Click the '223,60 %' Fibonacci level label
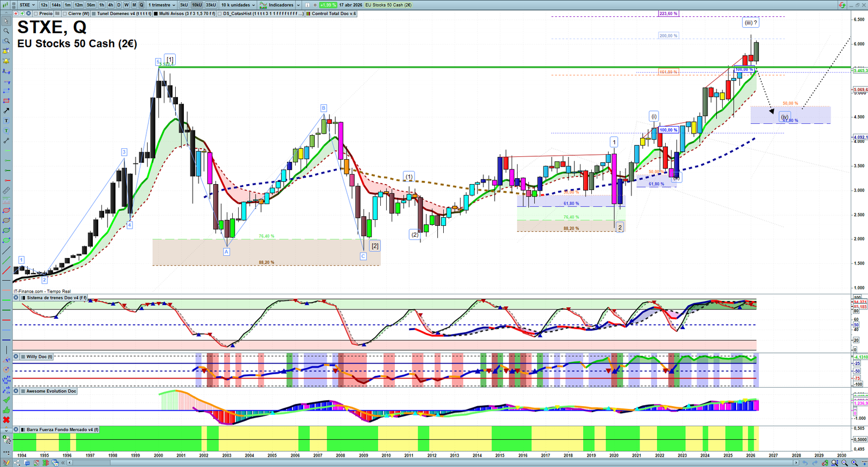 coord(668,14)
